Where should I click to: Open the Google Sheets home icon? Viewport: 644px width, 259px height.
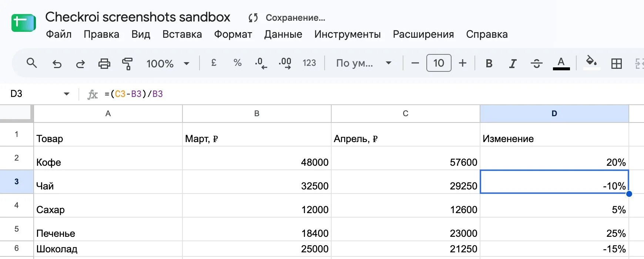[x=24, y=23]
